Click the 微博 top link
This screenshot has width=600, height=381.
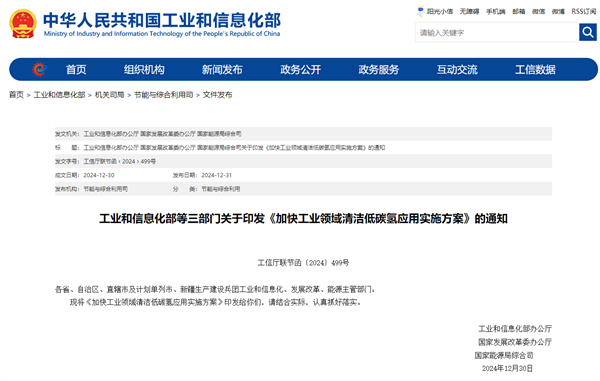tap(558, 11)
